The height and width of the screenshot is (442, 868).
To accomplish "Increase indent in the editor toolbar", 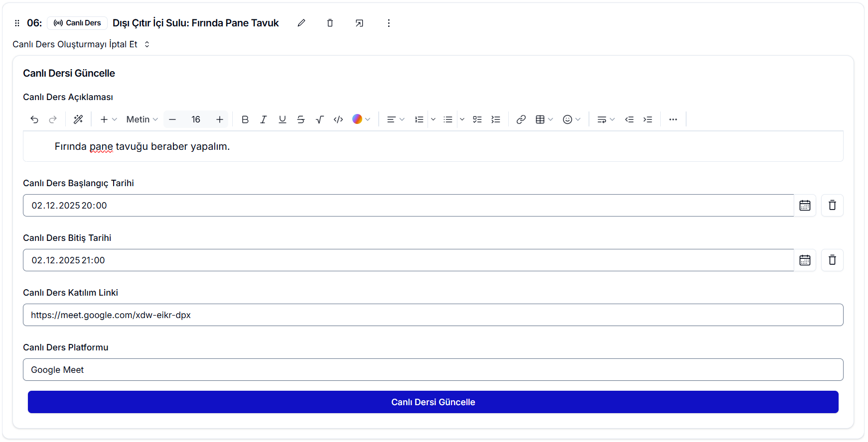I will [648, 119].
